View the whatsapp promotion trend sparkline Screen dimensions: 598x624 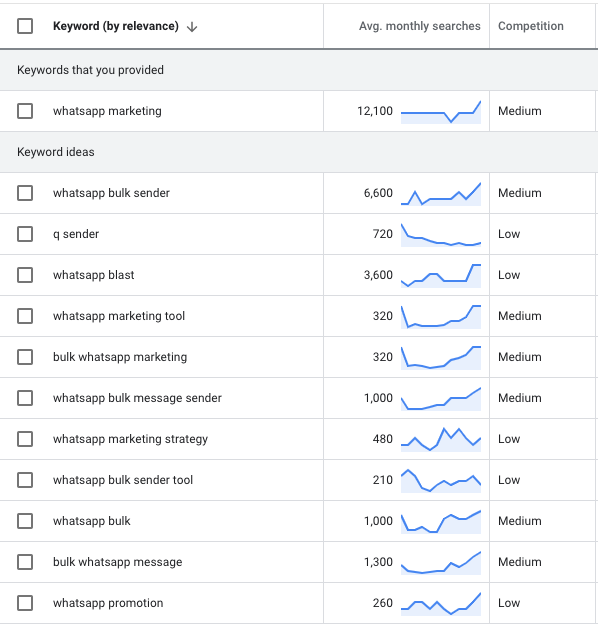coord(441,604)
